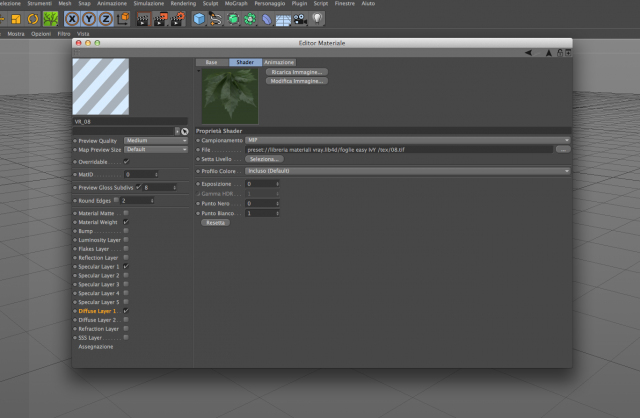Click the Floor grid object icon
Image resolution: width=640 pixels, height=418 pixels.
click(x=283, y=20)
